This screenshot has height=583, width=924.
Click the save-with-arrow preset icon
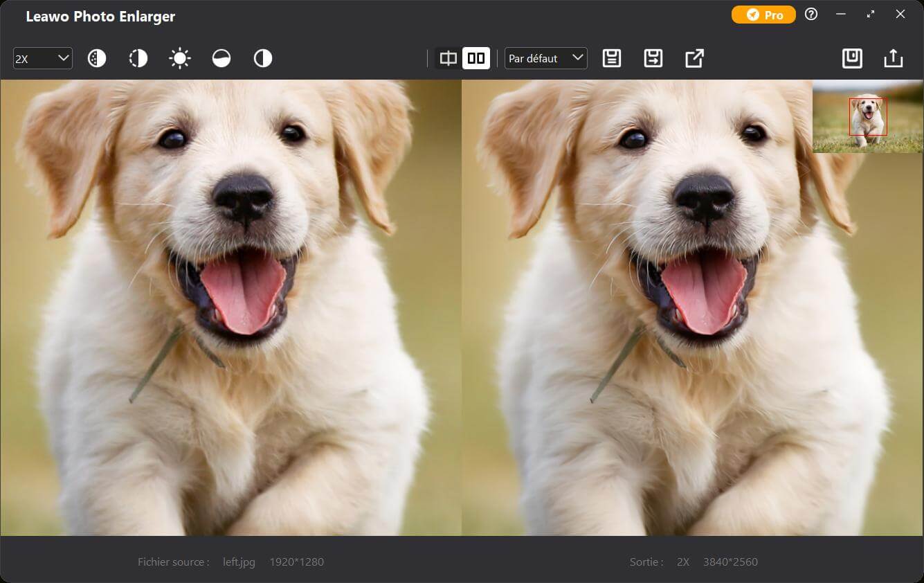click(653, 59)
